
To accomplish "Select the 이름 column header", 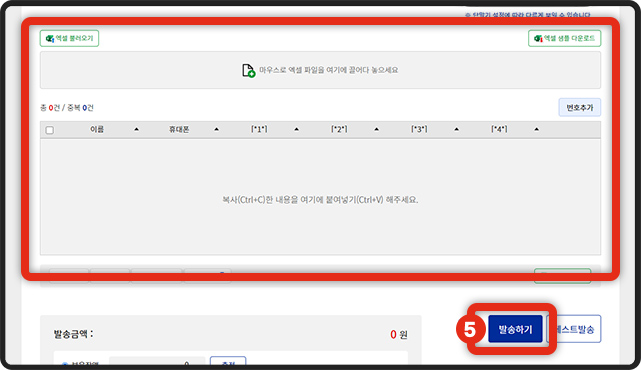I will (97, 129).
